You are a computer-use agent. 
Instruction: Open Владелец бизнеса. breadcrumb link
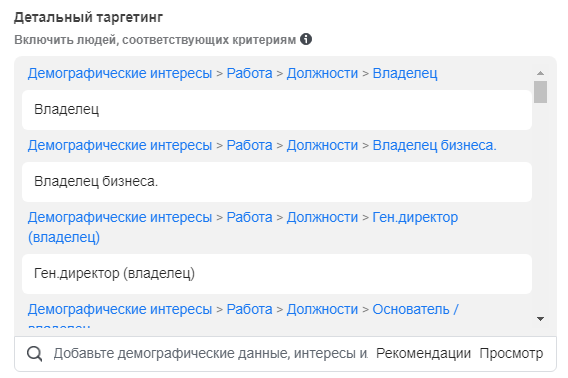434,145
